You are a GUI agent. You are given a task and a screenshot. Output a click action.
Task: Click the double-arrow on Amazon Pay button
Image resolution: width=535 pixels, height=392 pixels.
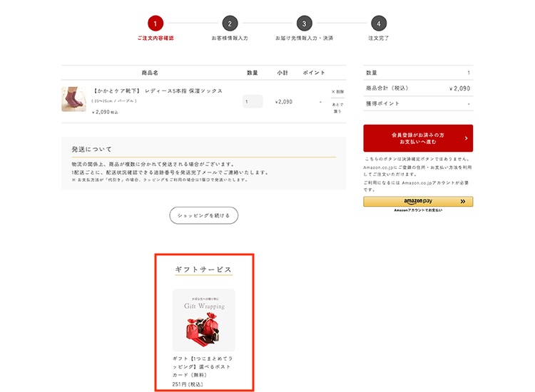[x=462, y=202]
